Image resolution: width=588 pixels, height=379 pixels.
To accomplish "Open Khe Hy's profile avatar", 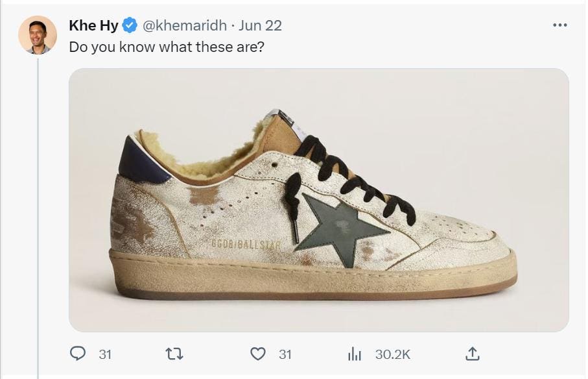I will (38, 34).
